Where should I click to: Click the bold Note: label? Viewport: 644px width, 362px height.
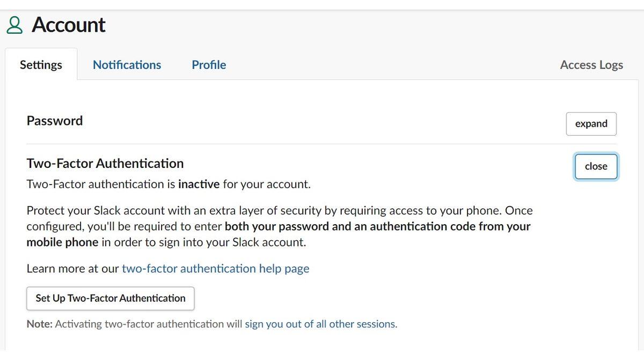click(39, 324)
